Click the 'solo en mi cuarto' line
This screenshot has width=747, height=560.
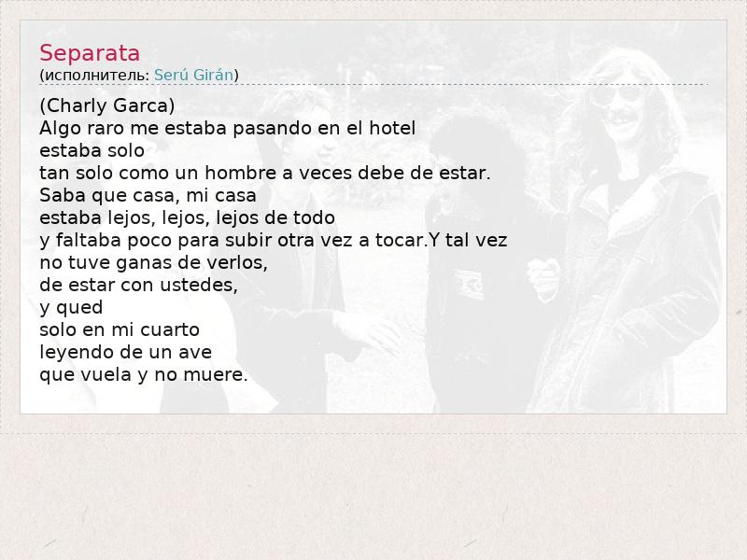(x=120, y=329)
